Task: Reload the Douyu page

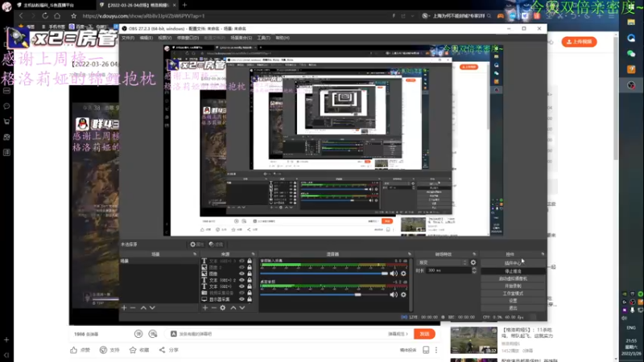Action: (x=45, y=16)
